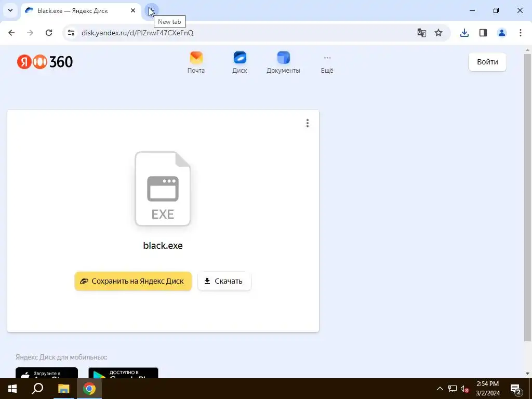Screen dimensions: 532x399
Task: Open the notification center icon
Action: coord(515,389)
